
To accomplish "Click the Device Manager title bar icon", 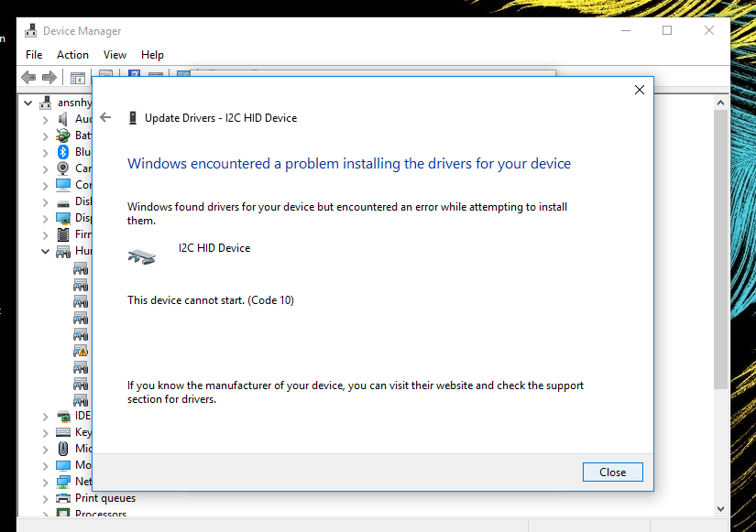I will coord(31,31).
